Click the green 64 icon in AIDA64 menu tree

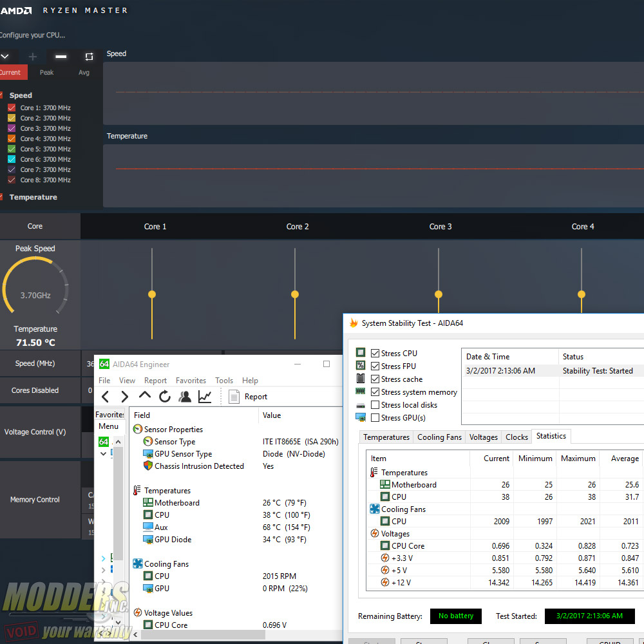pos(104,442)
